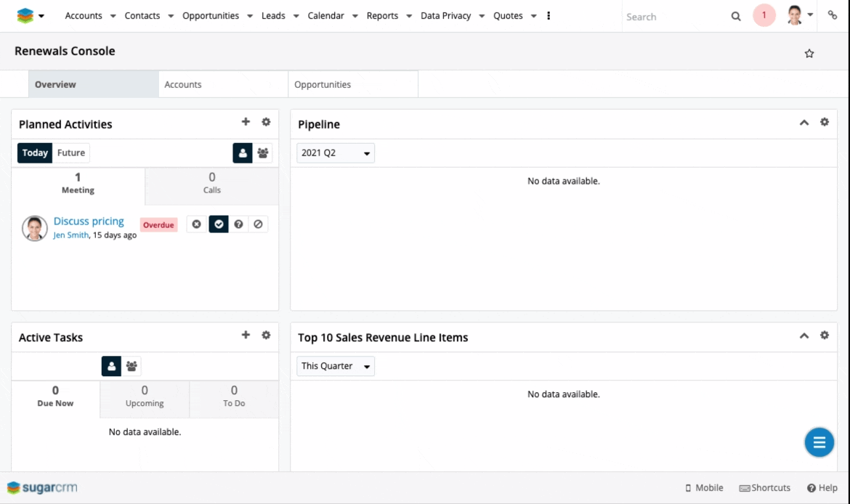Mark Discuss pricing meeting as held
Image resolution: width=850 pixels, height=504 pixels.
click(x=219, y=224)
